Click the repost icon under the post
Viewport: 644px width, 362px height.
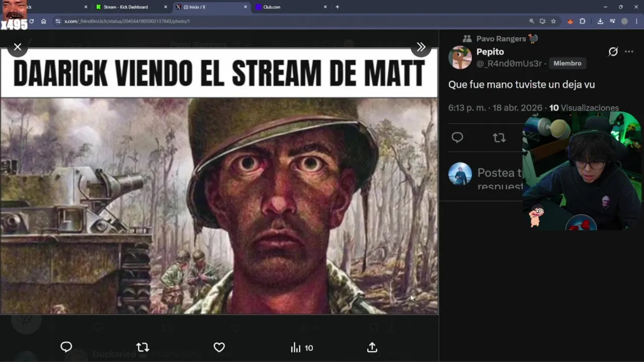[x=499, y=137]
